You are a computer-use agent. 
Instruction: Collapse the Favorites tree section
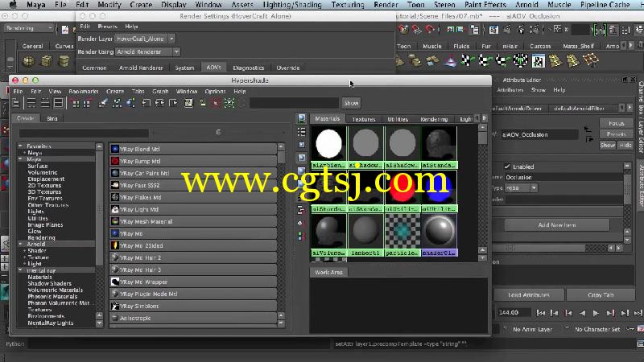[19, 146]
